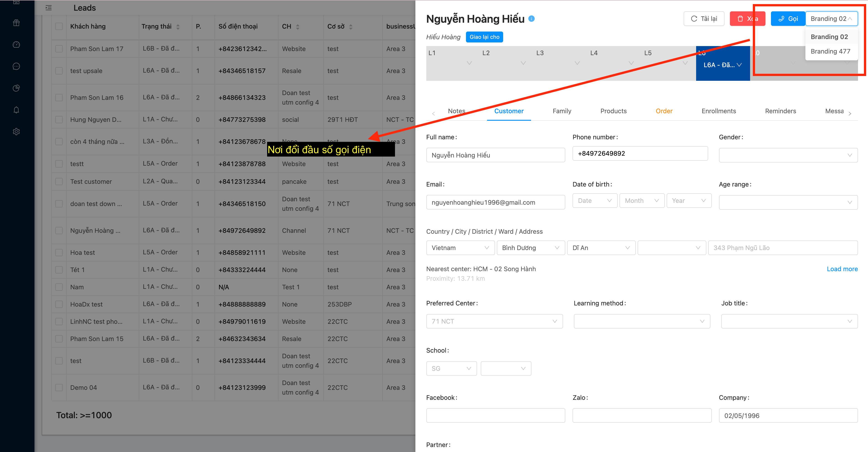Open the gift icon in the sidebar
Image resolution: width=868 pixels, height=452 pixels.
[16, 23]
